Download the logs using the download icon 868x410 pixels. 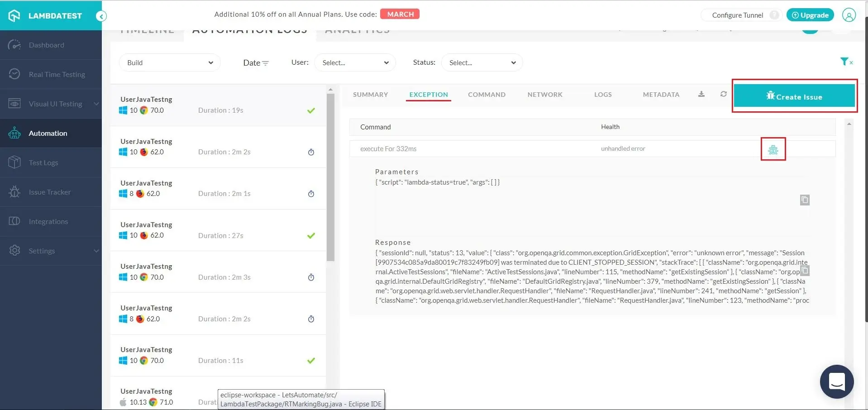[701, 94]
